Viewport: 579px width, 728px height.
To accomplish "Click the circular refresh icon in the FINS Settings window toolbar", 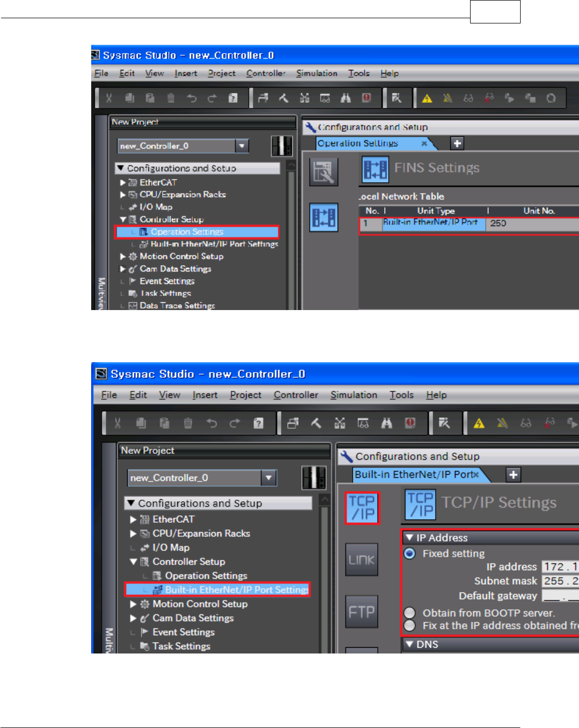I will [x=551, y=98].
